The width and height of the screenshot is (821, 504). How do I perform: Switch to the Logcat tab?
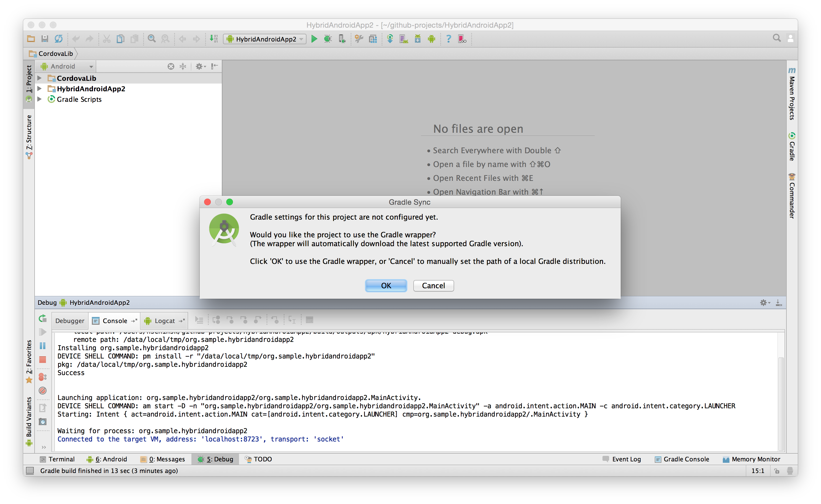tap(164, 321)
